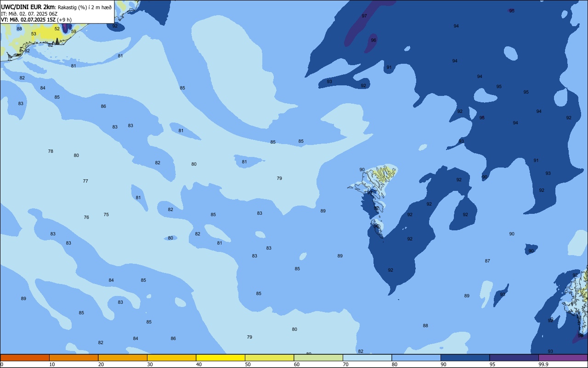Select the 78 humidity value on the map
Viewport: 588px width, 368px height.
click(51, 151)
